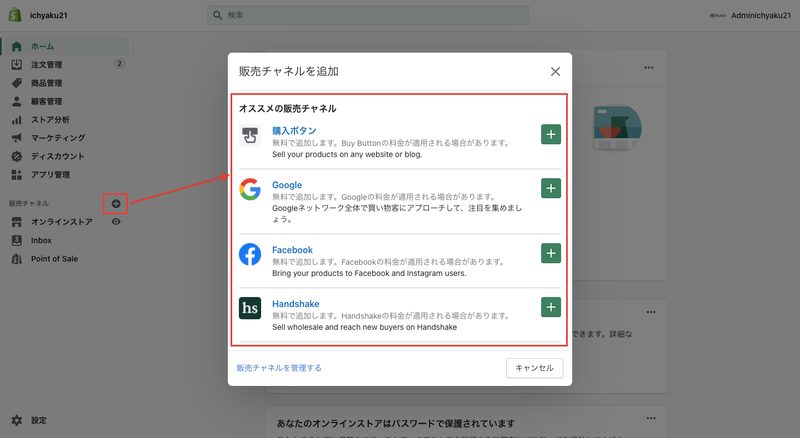This screenshot has width=800, height=438.
Task: Click the 販売チャネル sidebar heading
Action: [29, 203]
